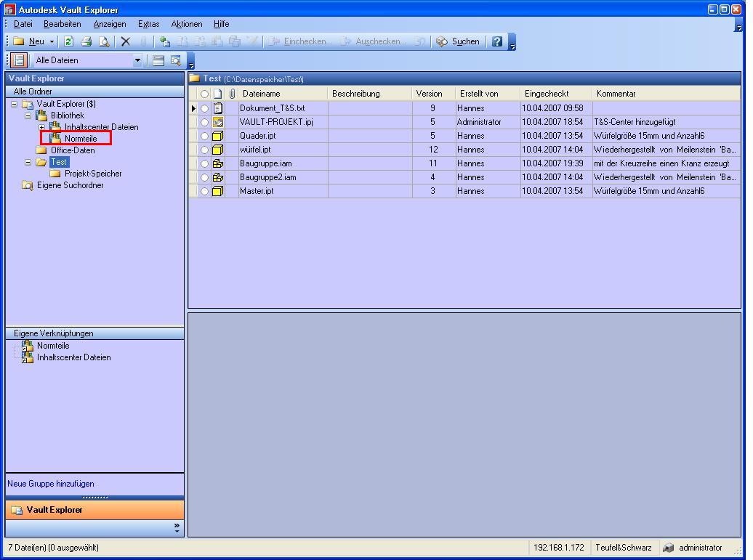Click the printer icon in the toolbar
This screenshot has height=560, width=753.
tap(86, 41)
